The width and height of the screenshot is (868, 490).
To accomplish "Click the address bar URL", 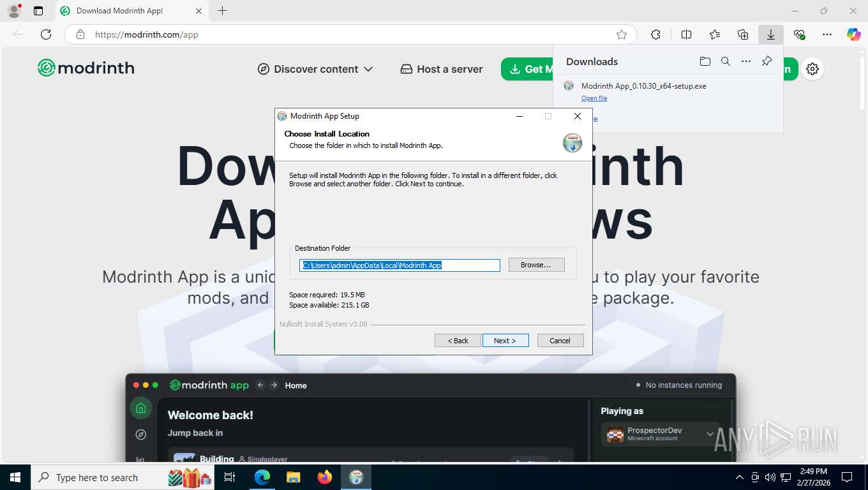I will 147,34.
